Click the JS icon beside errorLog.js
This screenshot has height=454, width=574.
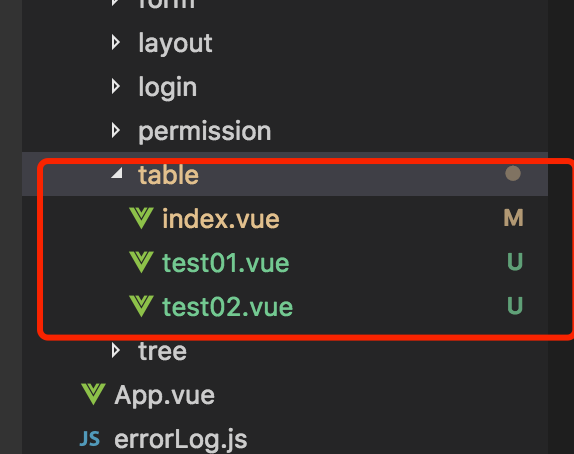[90, 439]
